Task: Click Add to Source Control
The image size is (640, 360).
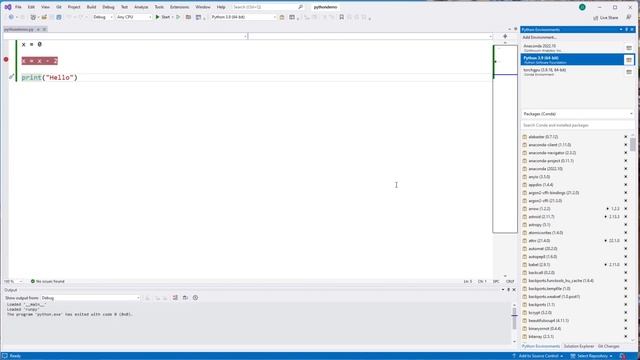Action: [538, 356]
